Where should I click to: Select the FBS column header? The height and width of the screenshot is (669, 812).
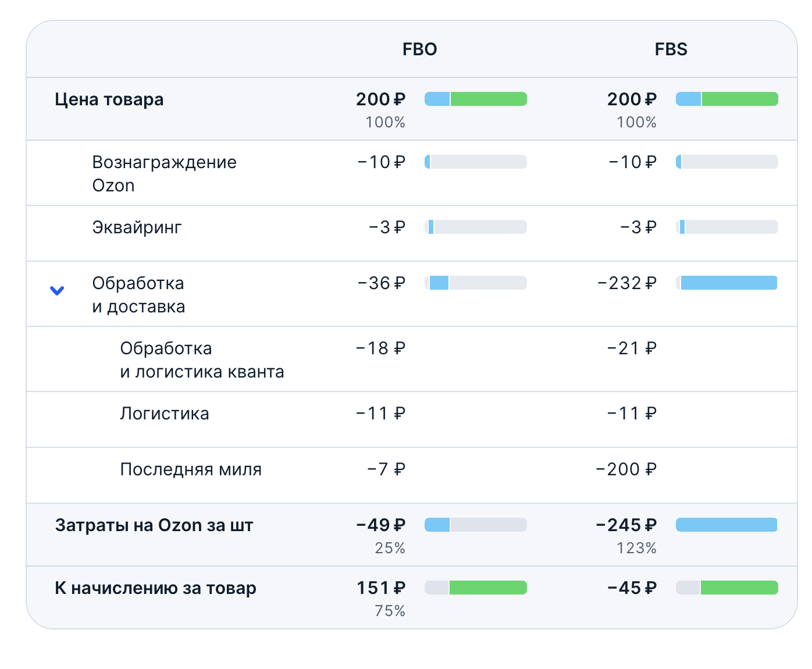[671, 49]
